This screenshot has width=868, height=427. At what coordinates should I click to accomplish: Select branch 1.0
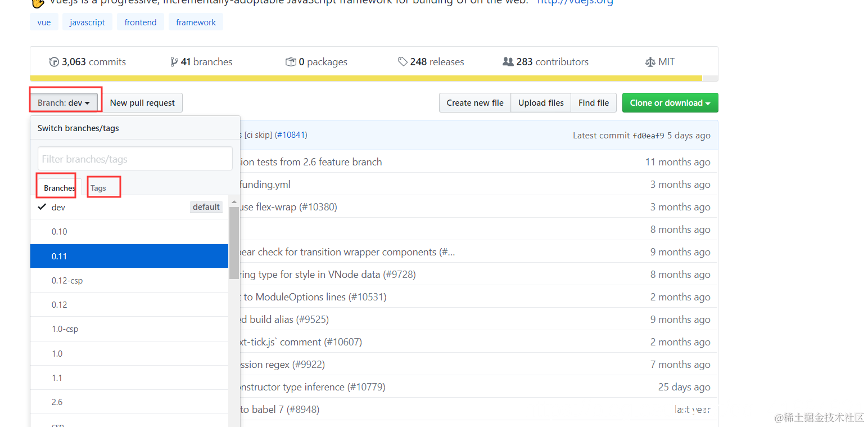coord(129,353)
